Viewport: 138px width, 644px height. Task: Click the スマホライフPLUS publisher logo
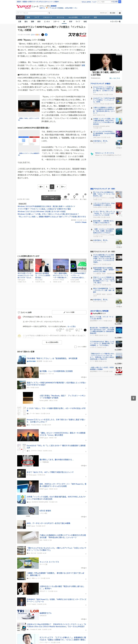click(x=77, y=35)
